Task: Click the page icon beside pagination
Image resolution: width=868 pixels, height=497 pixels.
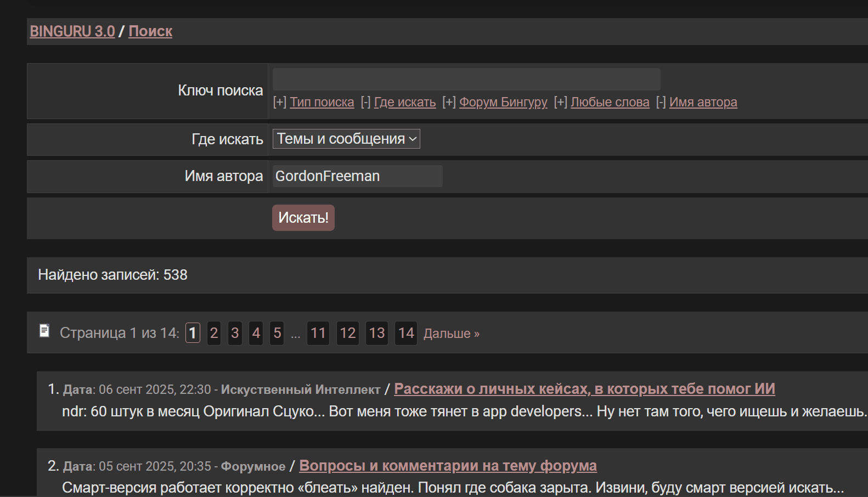Action: [44, 330]
